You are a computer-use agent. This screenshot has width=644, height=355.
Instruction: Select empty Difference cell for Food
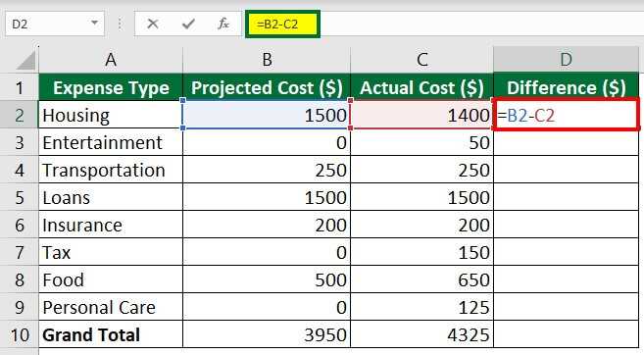coord(566,279)
